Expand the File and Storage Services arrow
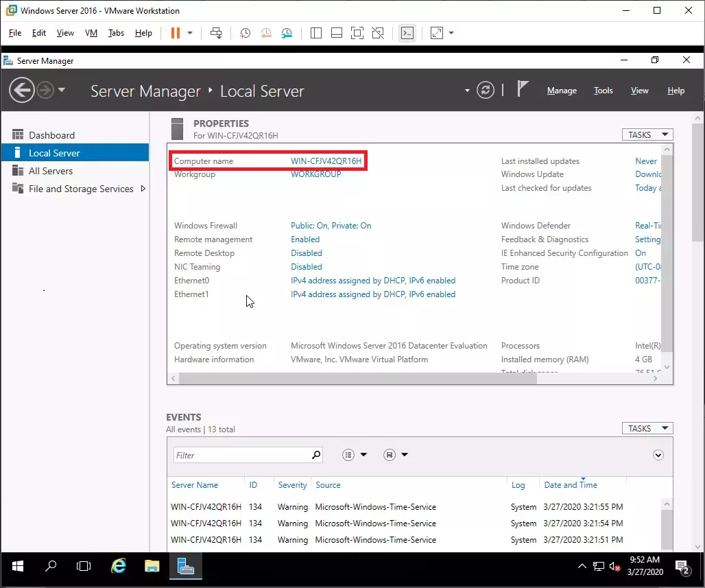This screenshot has width=705, height=588. pyautogui.click(x=143, y=189)
